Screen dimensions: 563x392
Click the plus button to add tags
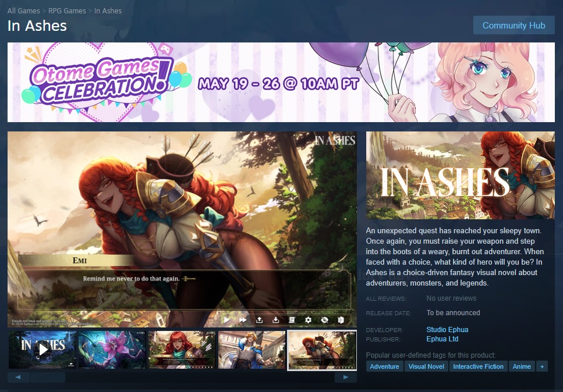click(x=542, y=366)
